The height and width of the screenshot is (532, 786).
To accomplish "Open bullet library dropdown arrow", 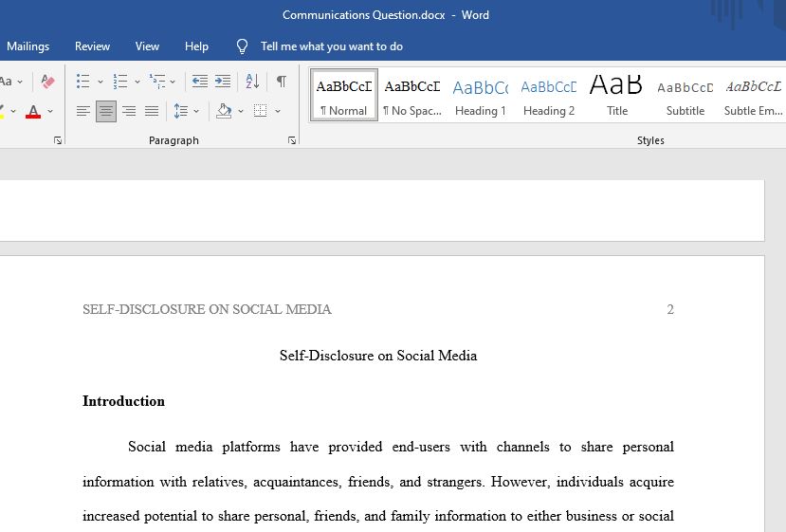I will [x=101, y=82].
